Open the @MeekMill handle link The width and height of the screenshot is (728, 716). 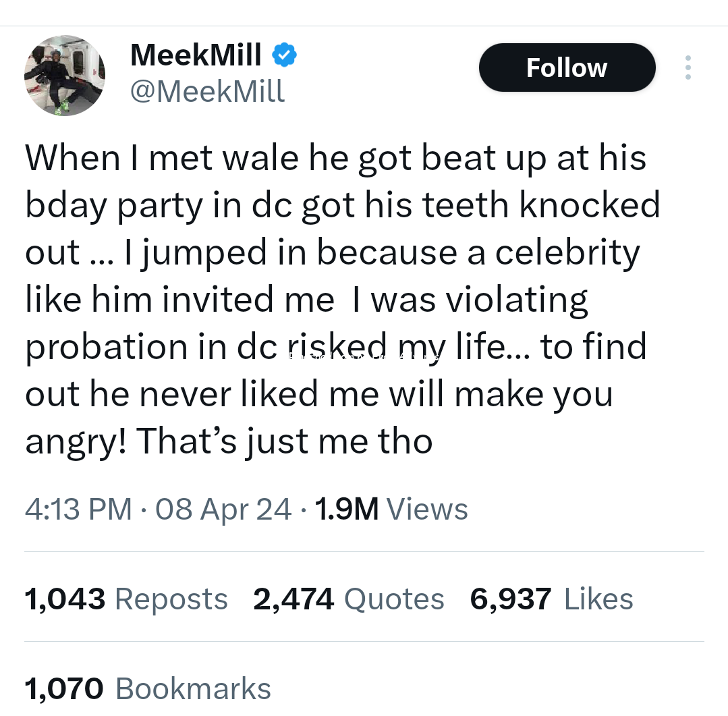[207, 90]
